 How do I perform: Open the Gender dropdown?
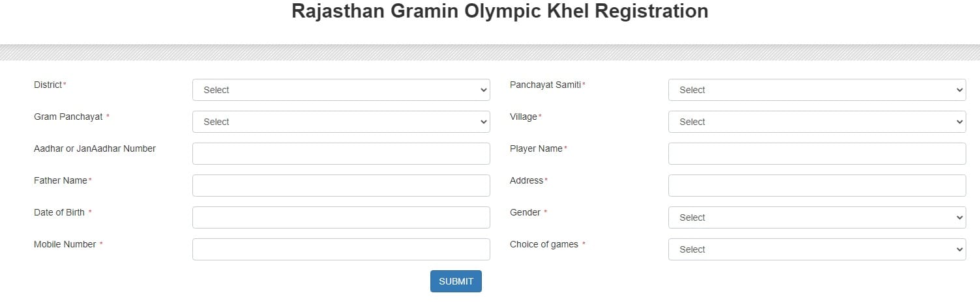coord(816,217)
